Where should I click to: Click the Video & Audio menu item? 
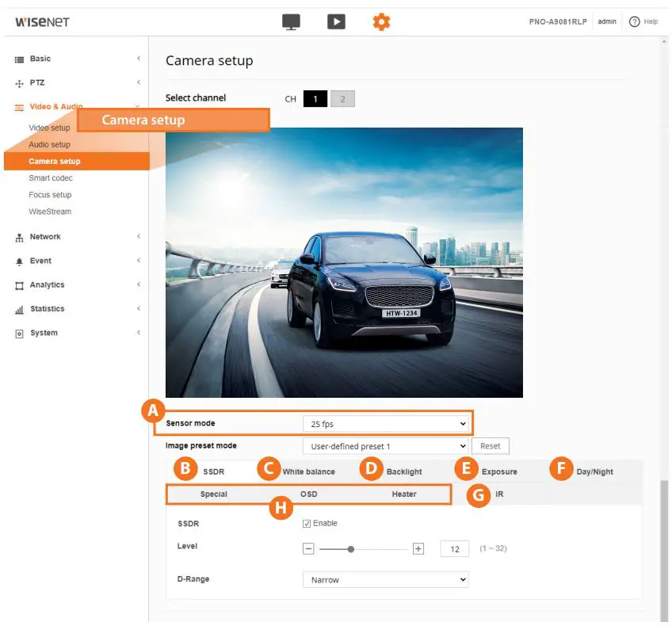click(x=56, y=106)
